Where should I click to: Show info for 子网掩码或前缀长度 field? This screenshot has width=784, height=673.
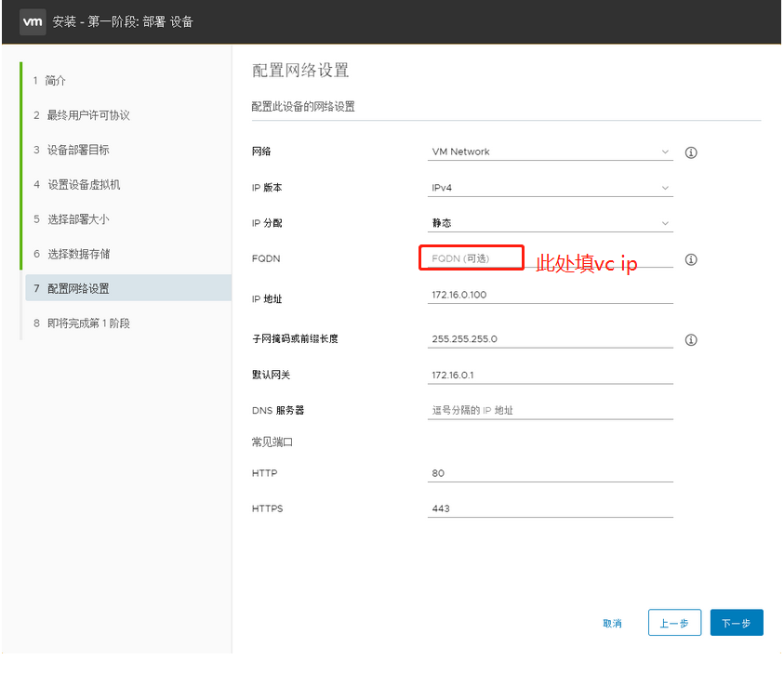690,339
